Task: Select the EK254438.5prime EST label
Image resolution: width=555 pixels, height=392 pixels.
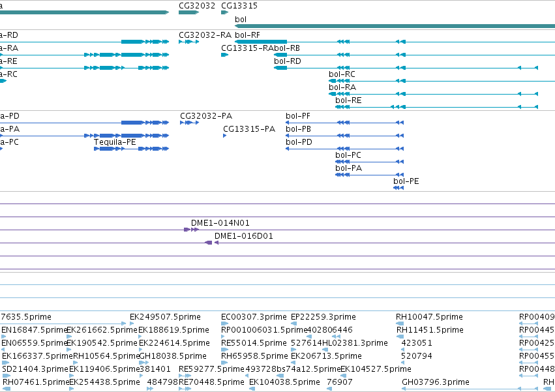Action: 105,382
